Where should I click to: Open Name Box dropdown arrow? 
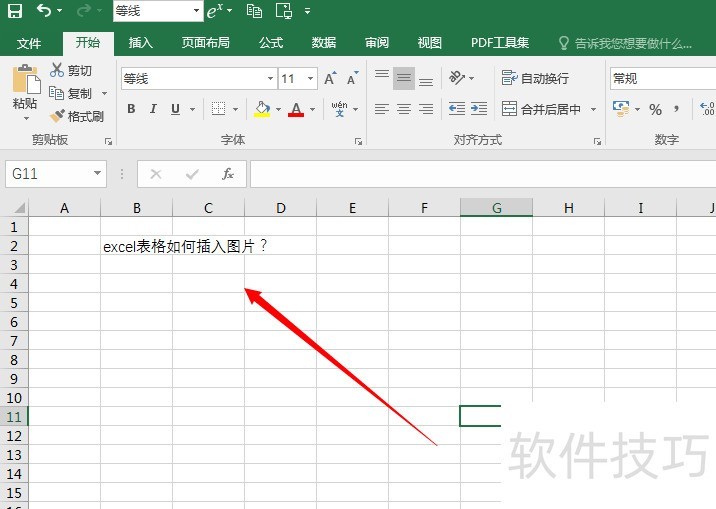click(97, 173)
